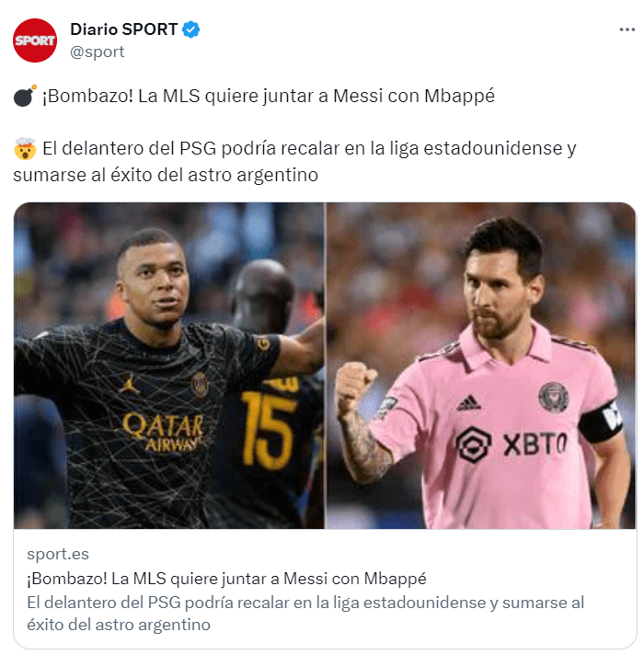The height and width of the screenshot is (655, 644).
Task: Click the yellow number 15 on jersey
Action: (x=268, y=430)
